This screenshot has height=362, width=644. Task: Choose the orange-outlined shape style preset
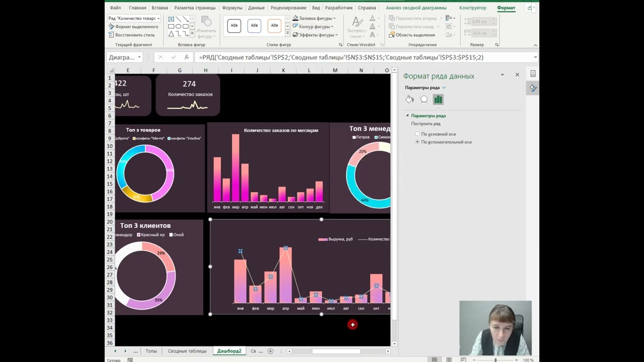(274, 26)
